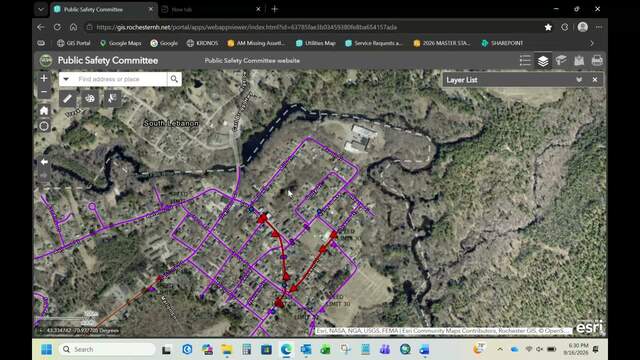
Task: Open the Public Safety Committee website link
Action: pos(252,60)
